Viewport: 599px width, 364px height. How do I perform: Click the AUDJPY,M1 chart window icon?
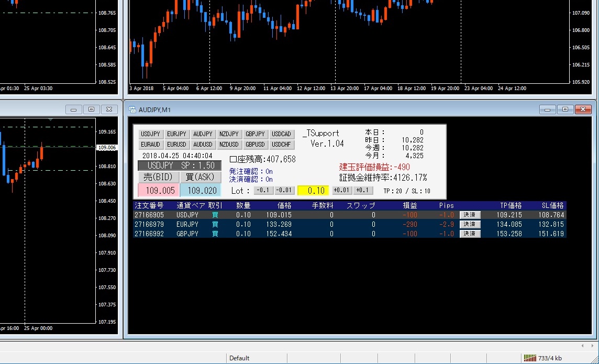pos(132,109)
